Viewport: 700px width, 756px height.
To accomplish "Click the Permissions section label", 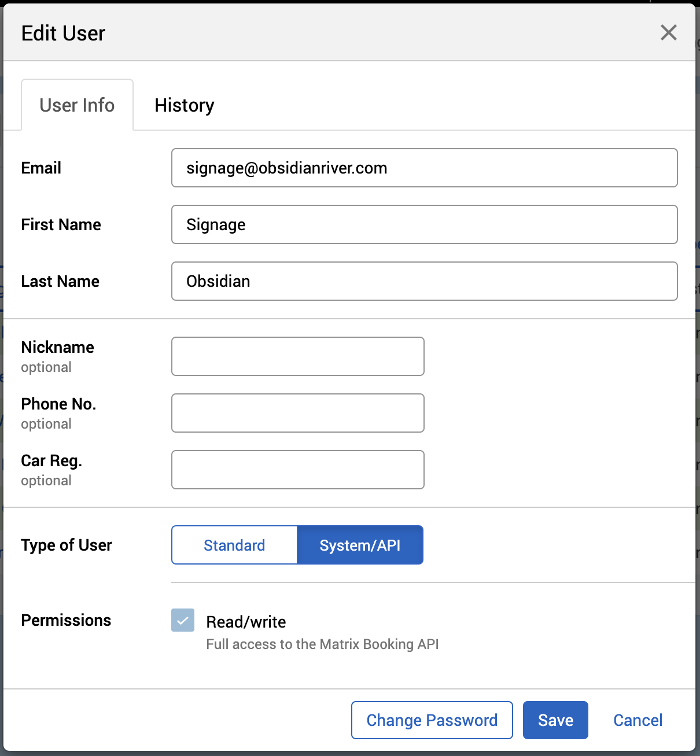I will (66, 620).
